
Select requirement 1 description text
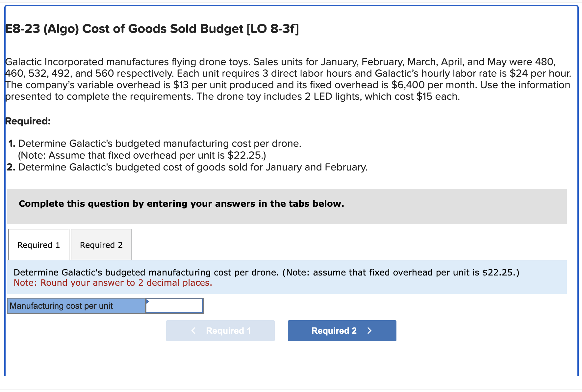pos(160,143)
